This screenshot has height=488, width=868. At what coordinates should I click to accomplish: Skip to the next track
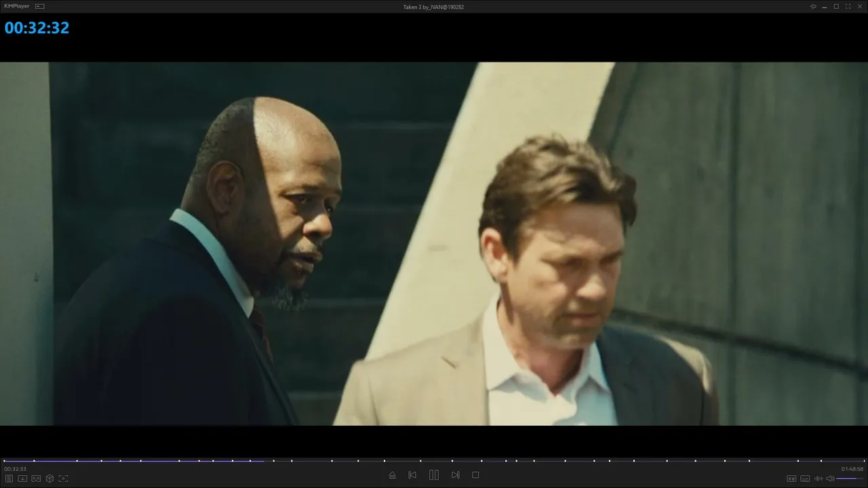click(x=456, y=475)
